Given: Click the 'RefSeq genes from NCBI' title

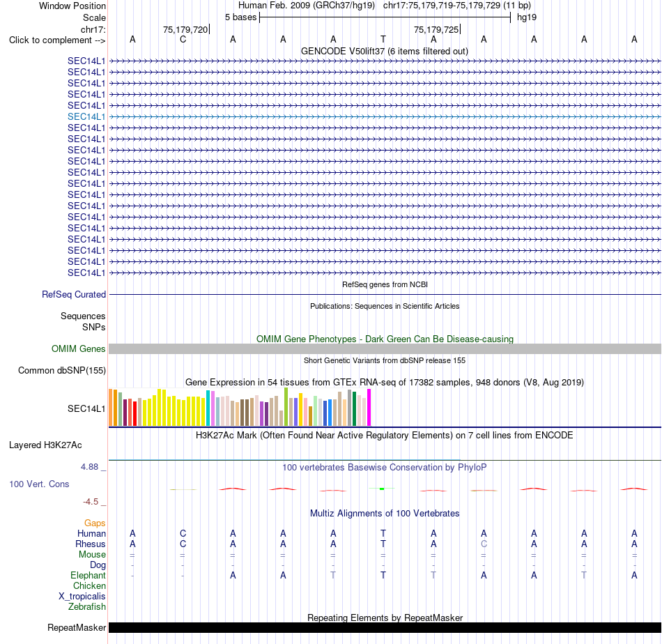Looking at the screenshot, I should click(385, 284).
